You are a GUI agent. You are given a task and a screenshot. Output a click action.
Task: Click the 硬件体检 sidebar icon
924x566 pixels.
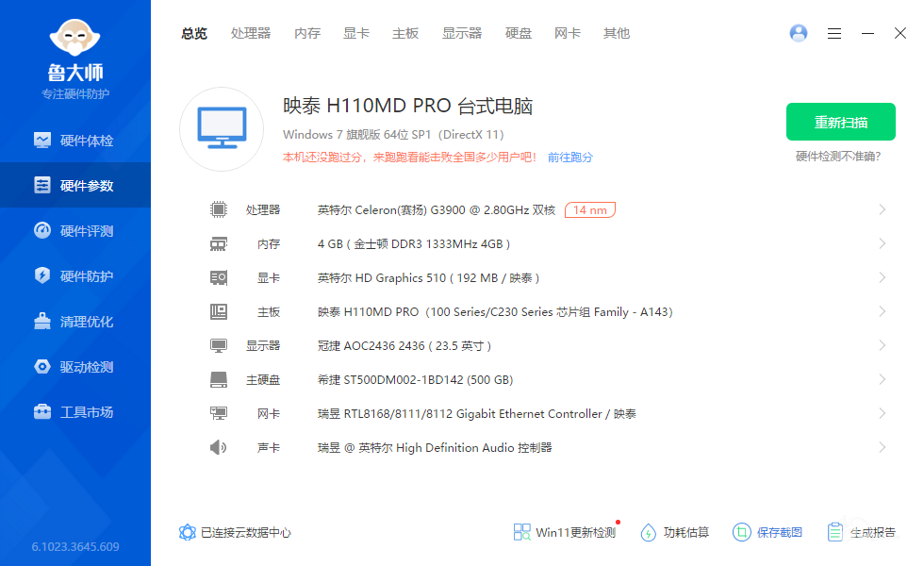click(42, 141)
